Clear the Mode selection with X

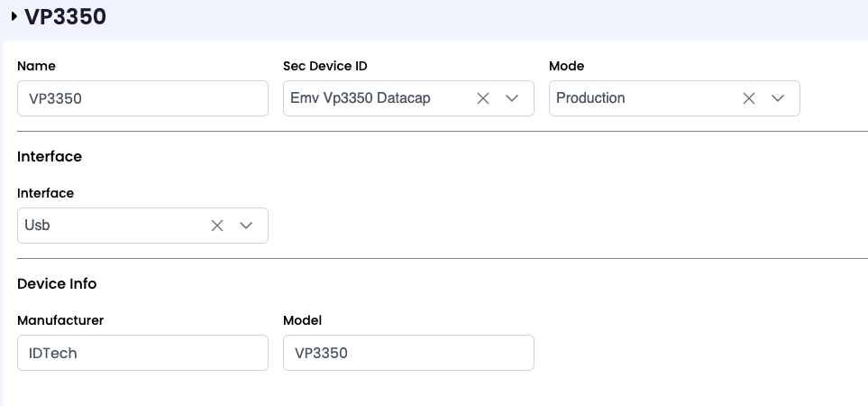click(x=748, y=98)
